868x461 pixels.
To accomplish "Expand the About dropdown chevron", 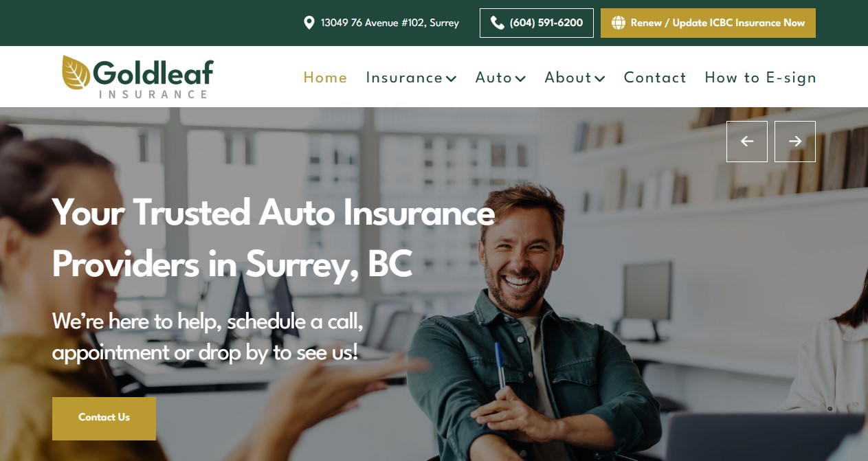I will 600,78.
